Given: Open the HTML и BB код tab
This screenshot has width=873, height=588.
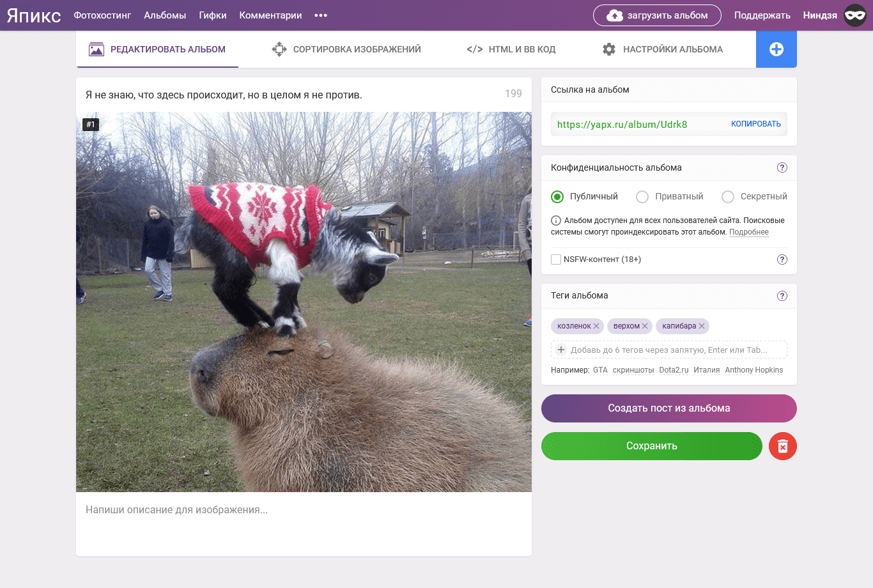Looking at the screenshot, I should (511, 49).
